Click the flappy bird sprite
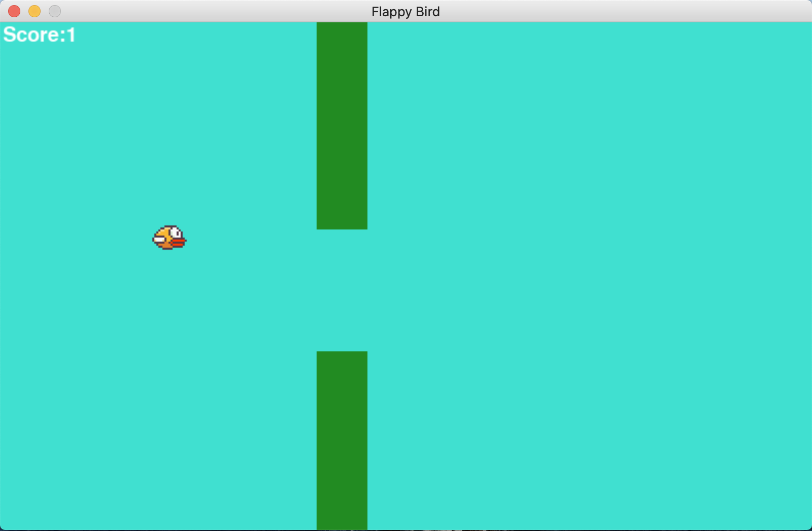This screenshot has height=531, width=812. coord(170,238)
